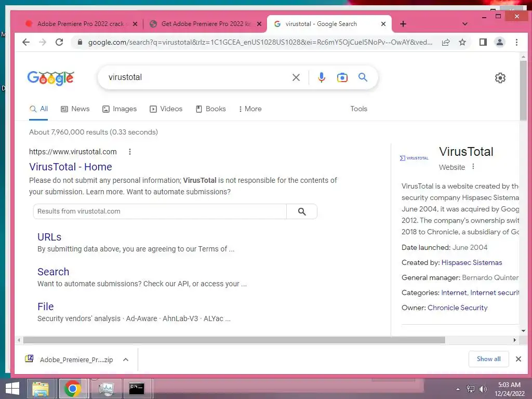
Task: Switch to News results
Action: click(75, 109)
